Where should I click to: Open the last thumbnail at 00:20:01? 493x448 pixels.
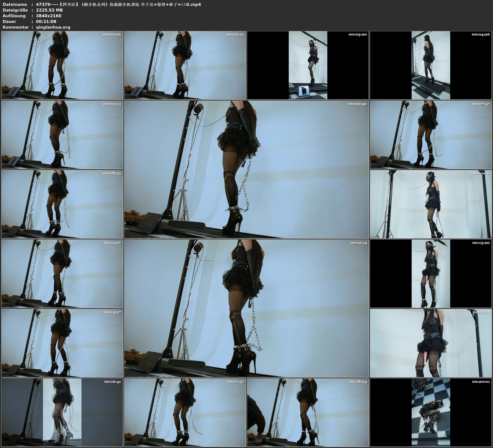tap(431, 412)
